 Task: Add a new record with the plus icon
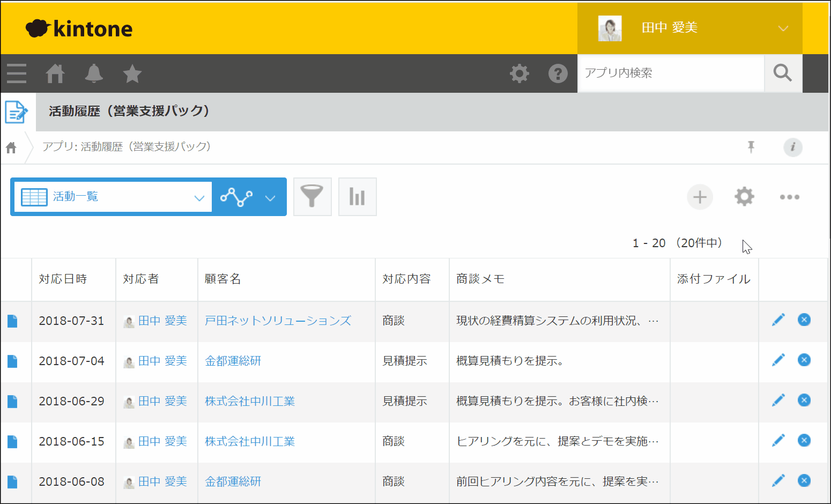coord(700,197)
